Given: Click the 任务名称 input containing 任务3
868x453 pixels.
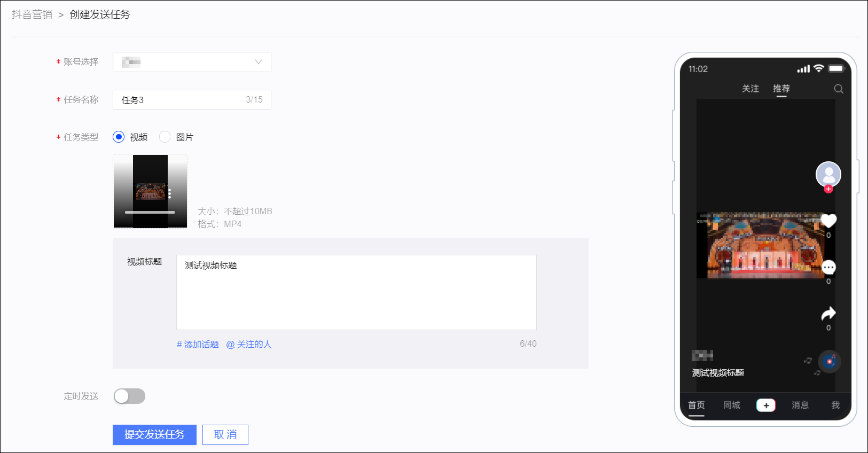Looking at the screenshot, I should pos(192,100).
